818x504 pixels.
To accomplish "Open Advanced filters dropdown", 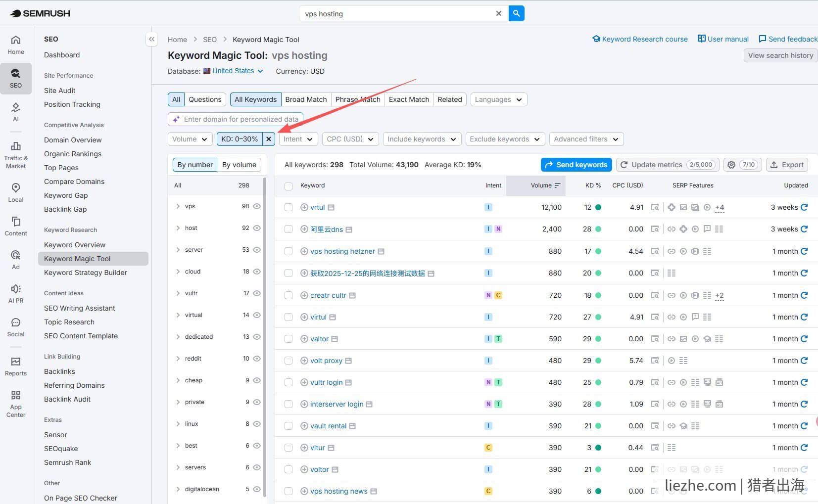I will pyautogui.click(x=586, y=139).
